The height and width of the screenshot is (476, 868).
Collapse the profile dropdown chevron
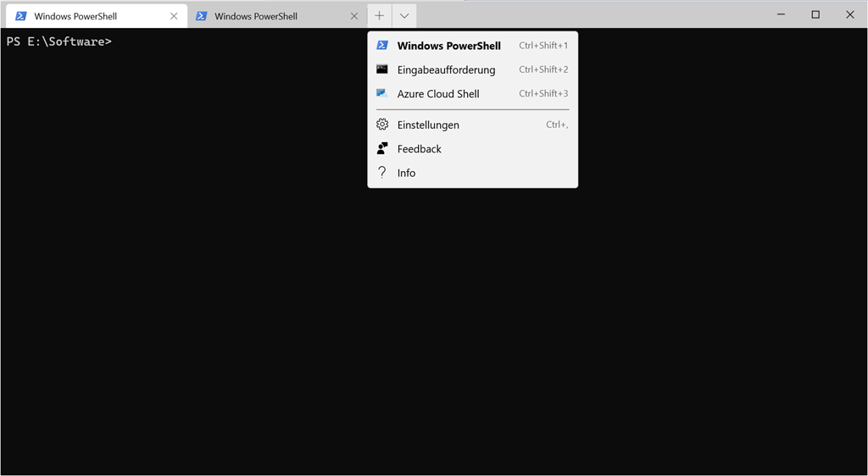tap(404, 16)
